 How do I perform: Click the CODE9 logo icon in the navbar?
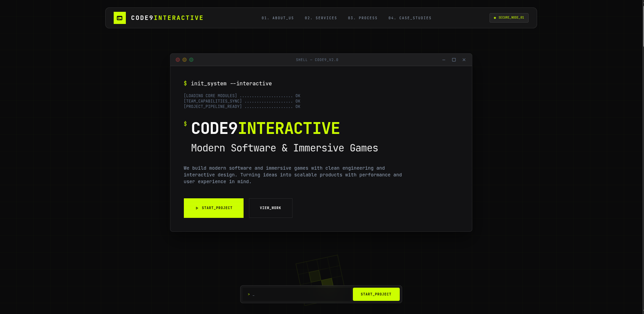tap(120, 18)
